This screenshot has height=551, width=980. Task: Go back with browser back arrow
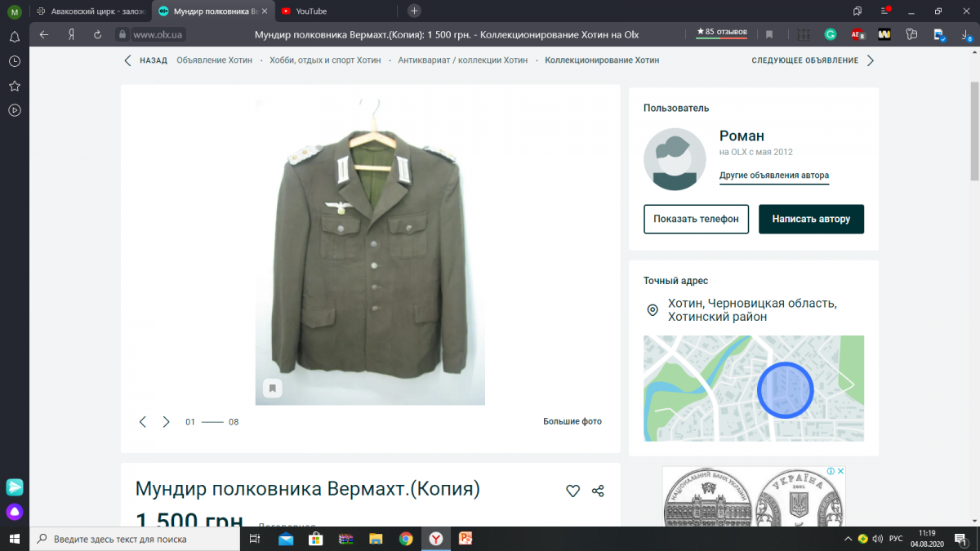[x=44, y=34]
